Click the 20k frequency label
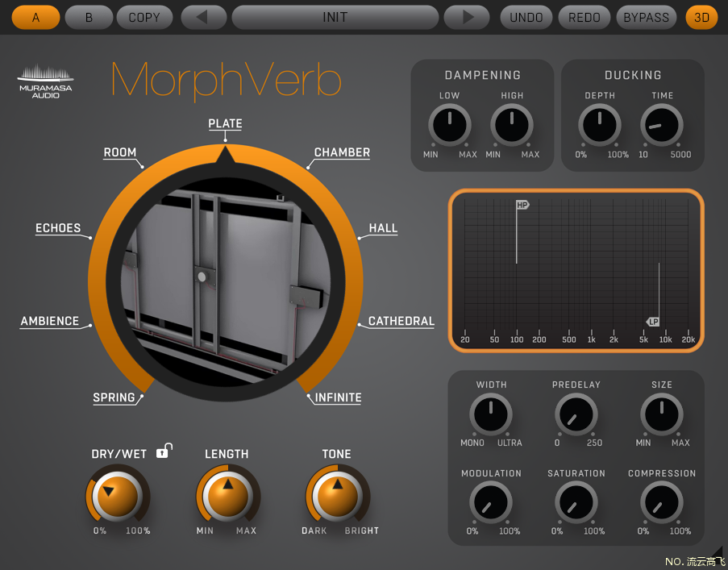The width and height of the screenshot is (728, 570). (688, 339)
